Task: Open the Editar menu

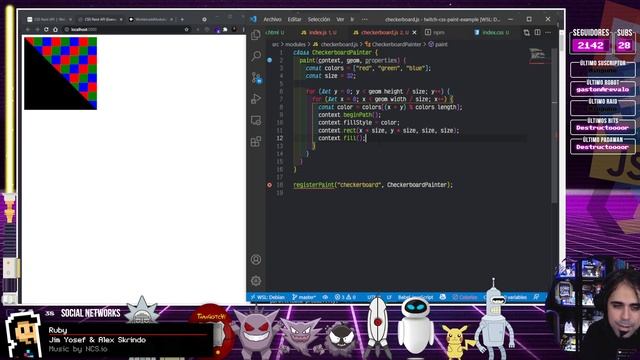Action: (x=294, y=19)
